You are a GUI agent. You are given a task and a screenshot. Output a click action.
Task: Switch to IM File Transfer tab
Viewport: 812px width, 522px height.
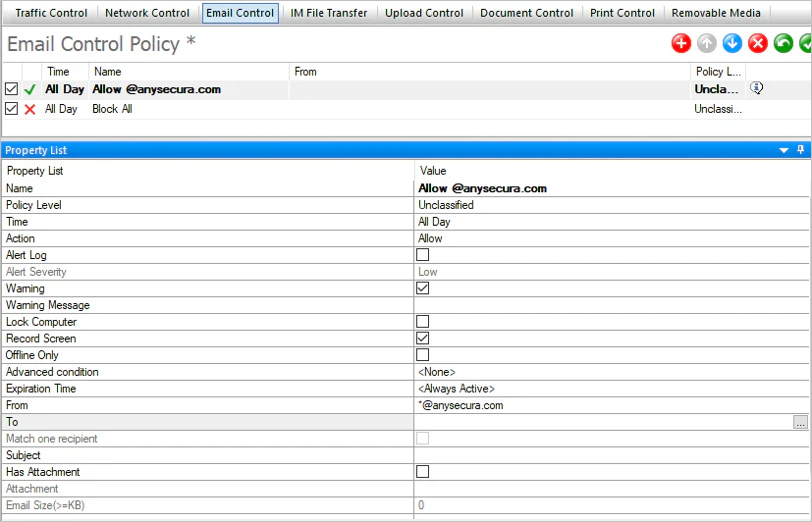[x=329, y=13]
